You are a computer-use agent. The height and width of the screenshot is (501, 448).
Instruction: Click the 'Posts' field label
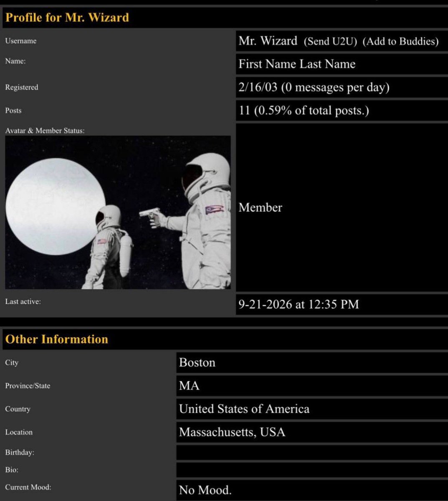coord(13,111)
